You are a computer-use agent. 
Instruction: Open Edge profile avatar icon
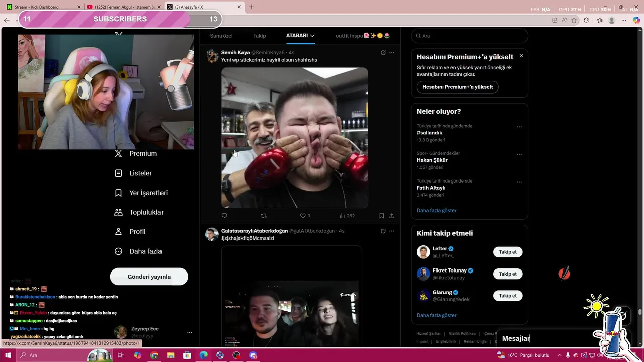pos(612,20)
